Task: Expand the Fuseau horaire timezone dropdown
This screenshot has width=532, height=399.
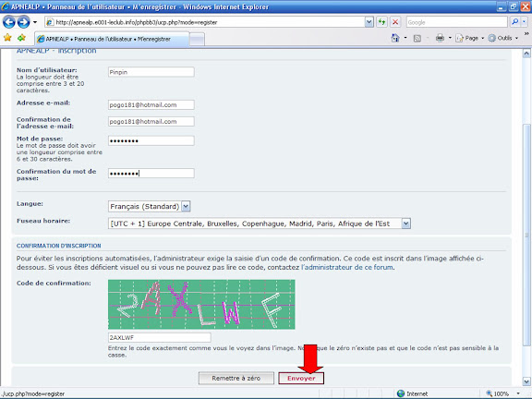Action: pyautogui.click(x=405, y=224)
